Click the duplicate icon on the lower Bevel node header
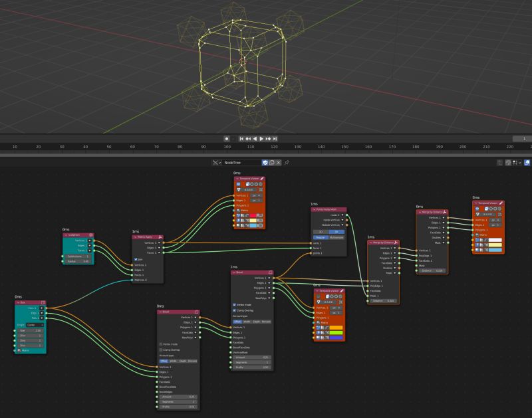 [197, 312]
